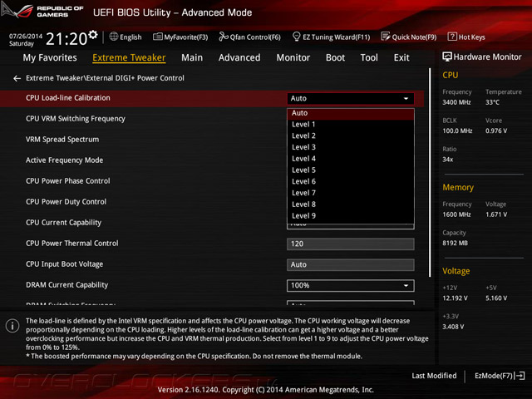Switch to the Tool tab
This screenshot has width=532, height=399.
[x=369, y=57]
